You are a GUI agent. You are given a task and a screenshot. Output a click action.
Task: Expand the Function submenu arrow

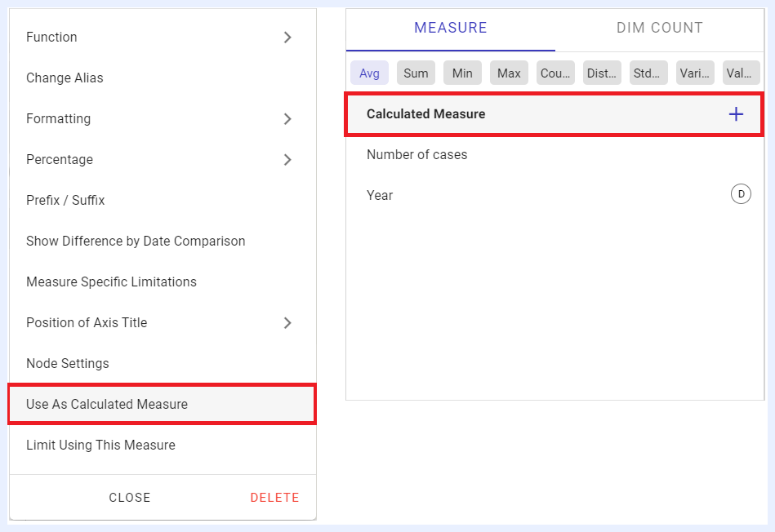(287, 37)
